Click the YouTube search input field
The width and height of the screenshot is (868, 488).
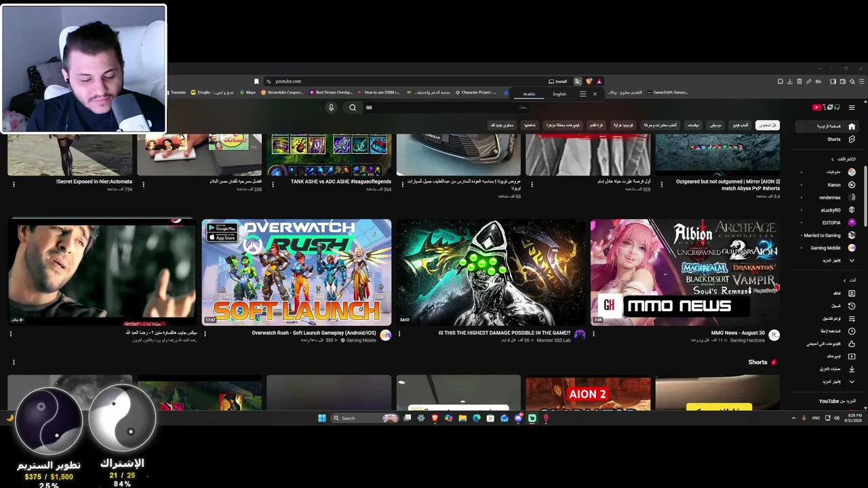tap(448, 107)
